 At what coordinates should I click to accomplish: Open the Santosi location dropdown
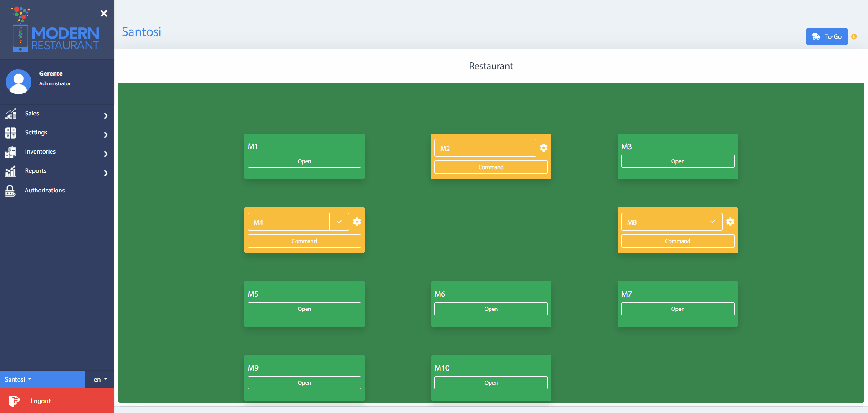click(x=18, y=379)
